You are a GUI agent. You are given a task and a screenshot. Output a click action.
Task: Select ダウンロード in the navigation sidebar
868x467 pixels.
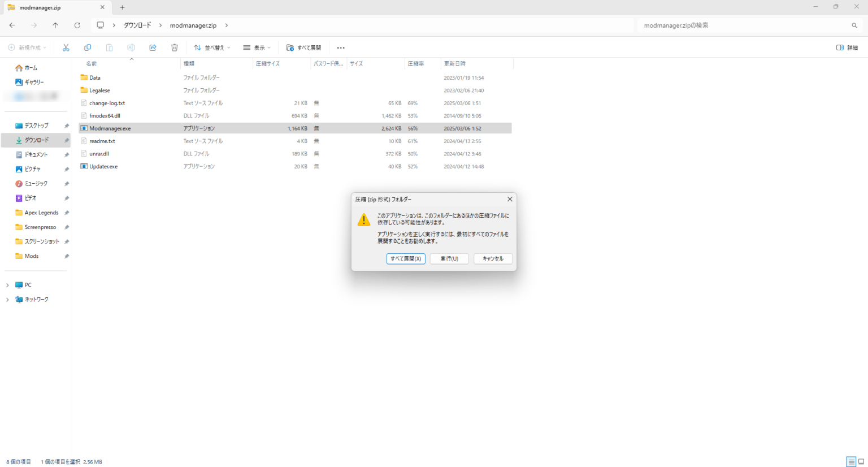pyautogui.click(x=36, y=140)
